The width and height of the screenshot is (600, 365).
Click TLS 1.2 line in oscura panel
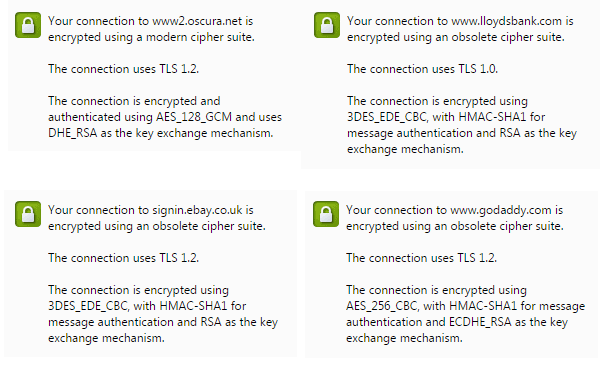point(124,69)
